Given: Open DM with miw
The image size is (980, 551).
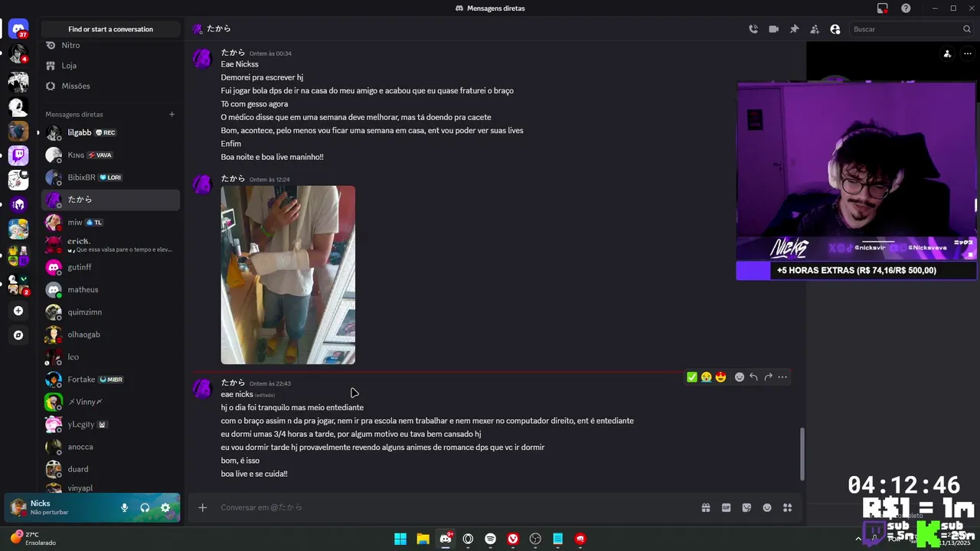Looking at the screenshot, I should pos(111,222).
